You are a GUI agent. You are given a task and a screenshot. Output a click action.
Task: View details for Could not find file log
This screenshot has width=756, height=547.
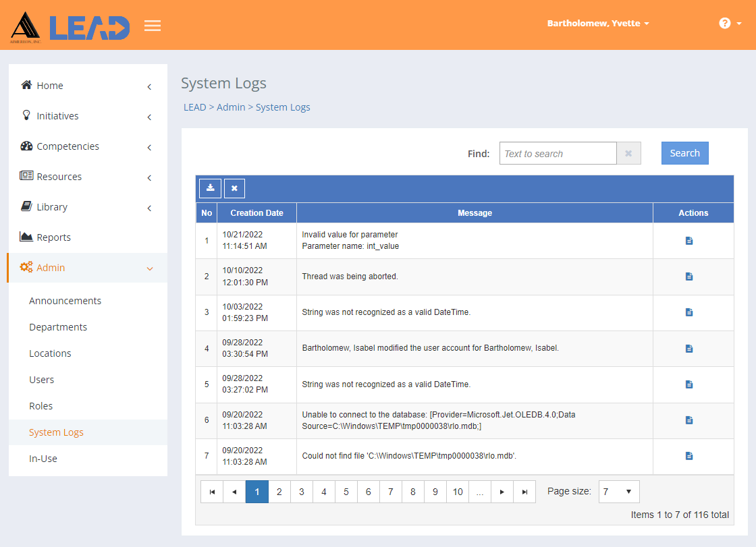(x=689, y=456)
